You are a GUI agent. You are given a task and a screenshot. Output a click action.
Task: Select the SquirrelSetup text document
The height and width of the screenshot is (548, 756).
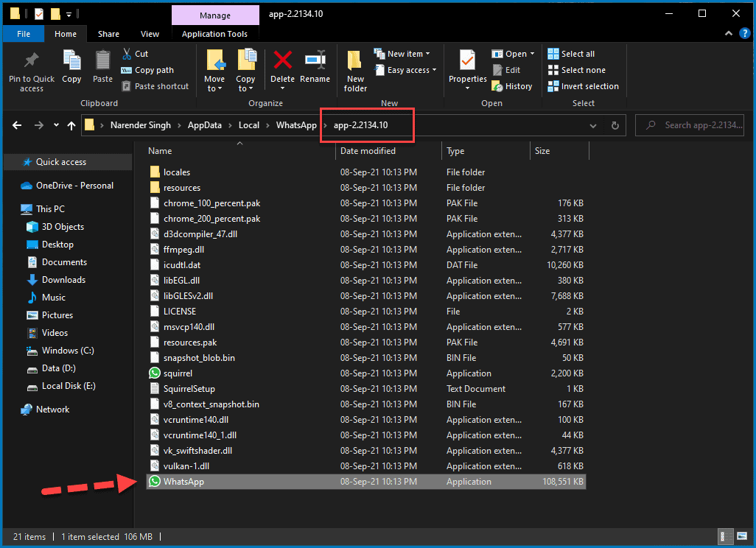pos(366,388)
